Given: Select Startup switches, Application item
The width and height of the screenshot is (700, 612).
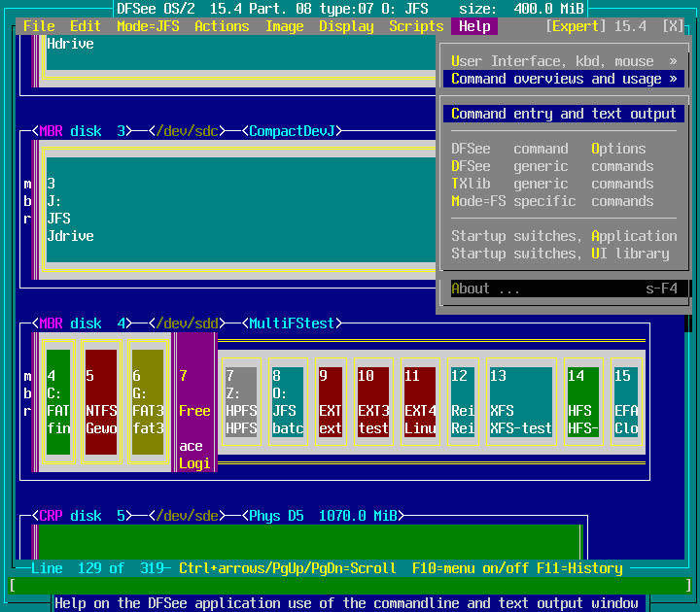Looking at the screenshot, I should (x=564, y=236).
